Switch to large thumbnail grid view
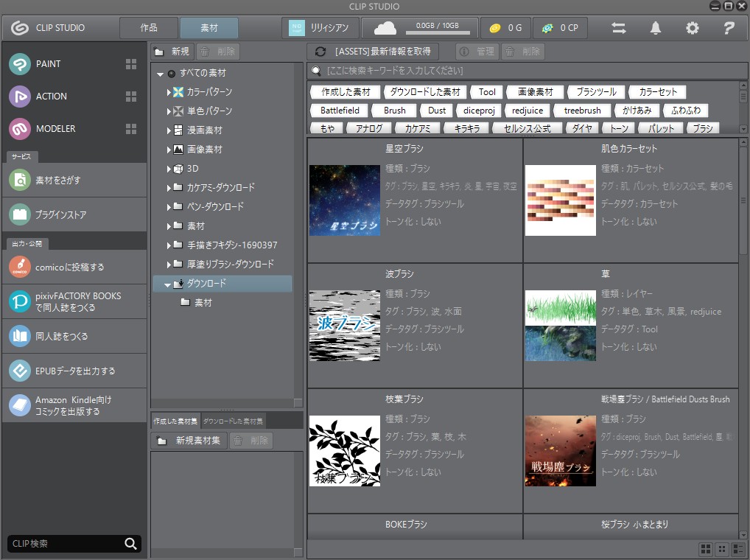750x560 pixels. click(705, 549)
